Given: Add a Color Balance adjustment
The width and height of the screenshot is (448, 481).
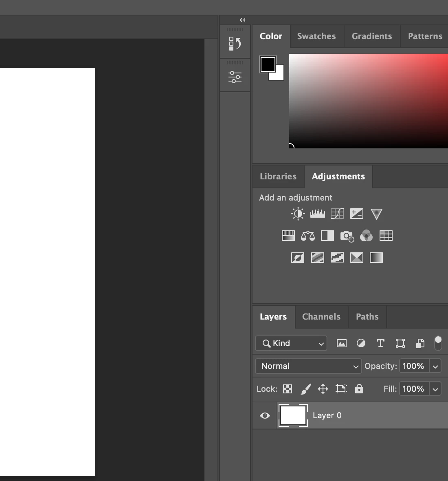Looking at the screenshot, I should (x=307, y=236).
